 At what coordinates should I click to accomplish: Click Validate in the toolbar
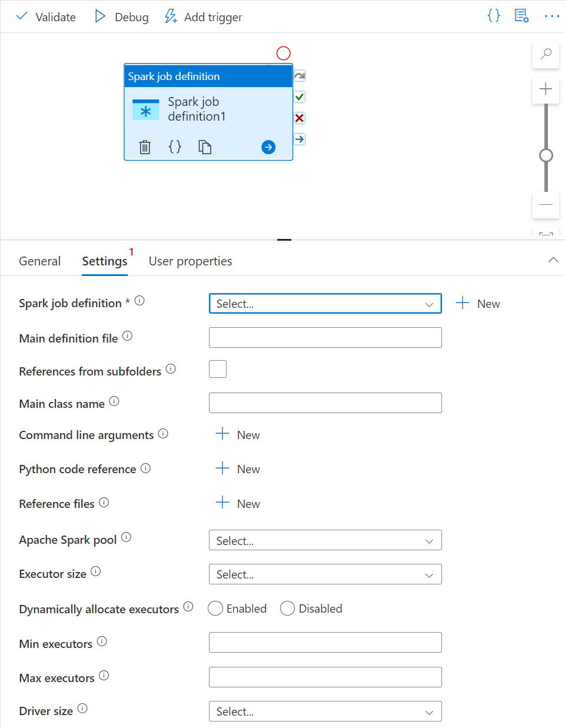click(x=46, y=17)
